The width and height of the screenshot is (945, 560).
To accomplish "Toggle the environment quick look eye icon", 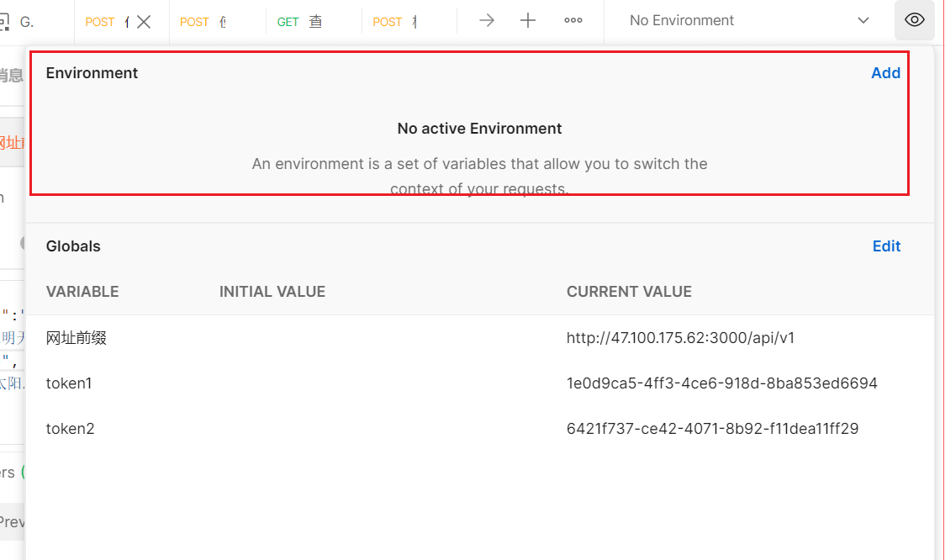I will click(915, 21).
